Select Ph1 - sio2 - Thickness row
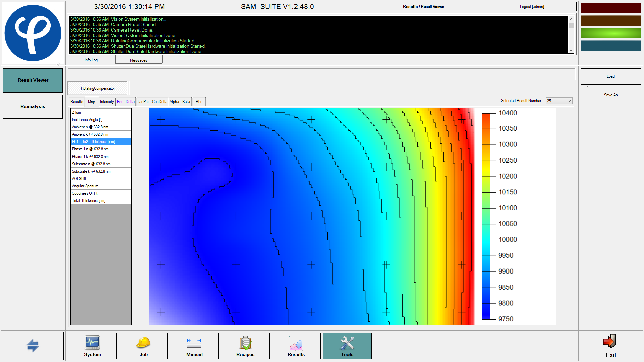 pyautogui.click(x=101, y=142)
